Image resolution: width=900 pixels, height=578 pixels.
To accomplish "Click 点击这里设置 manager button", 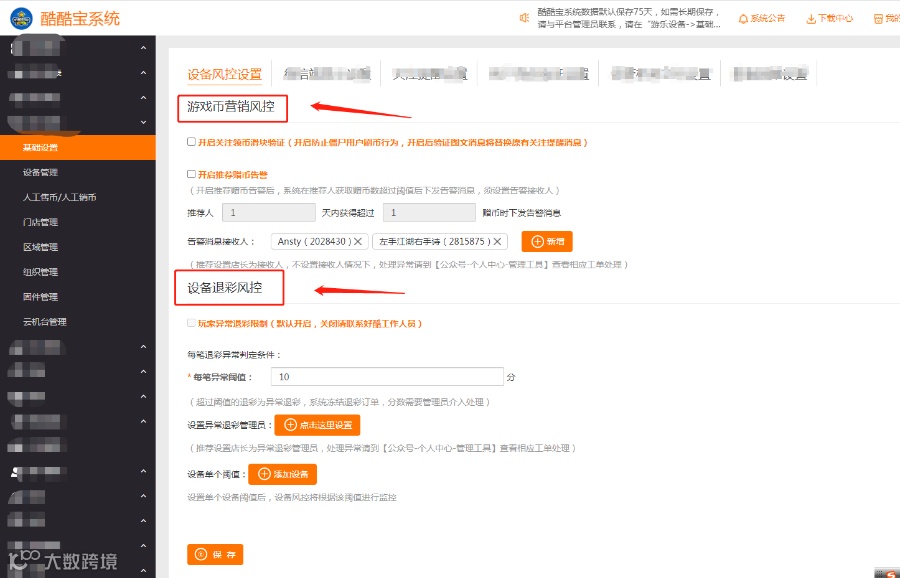I will [317, 425].
